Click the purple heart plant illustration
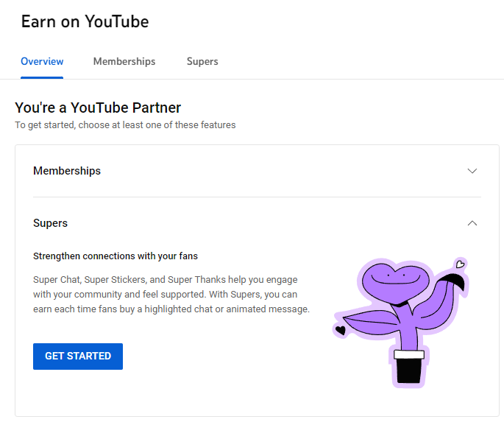The image size is (504, 425). click(400, 323)
